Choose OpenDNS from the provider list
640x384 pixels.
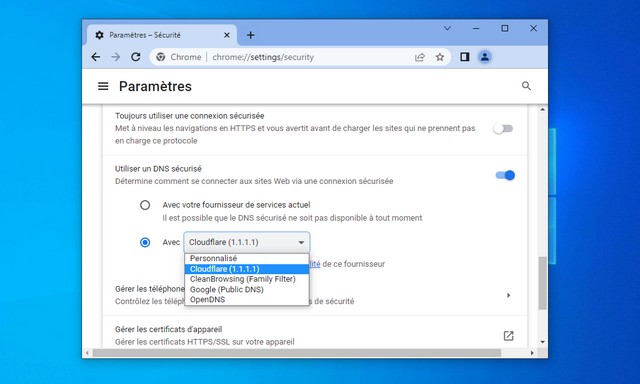[247, 300]
